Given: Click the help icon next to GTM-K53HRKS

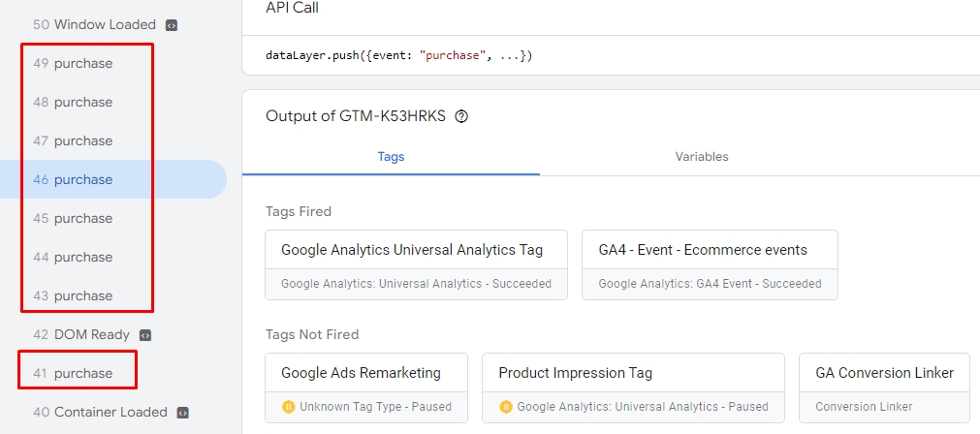Looking at the screenshot, I should coord(461,116).
